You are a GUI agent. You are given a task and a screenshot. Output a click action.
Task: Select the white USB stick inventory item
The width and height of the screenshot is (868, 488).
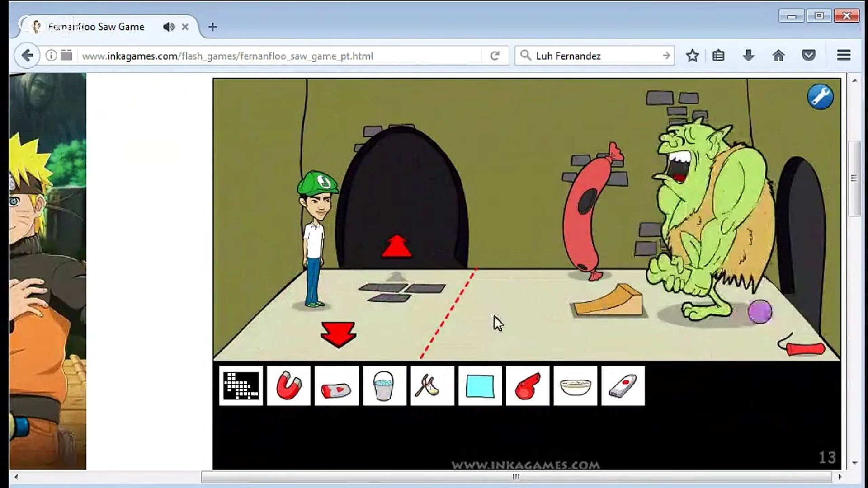click(x=623, y=385)
